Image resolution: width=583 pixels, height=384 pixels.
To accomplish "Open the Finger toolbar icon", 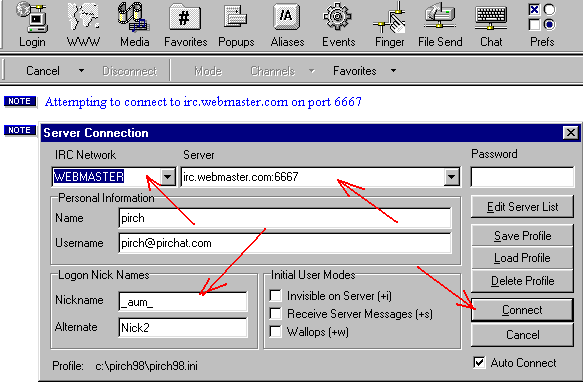I will pos(389,25).
